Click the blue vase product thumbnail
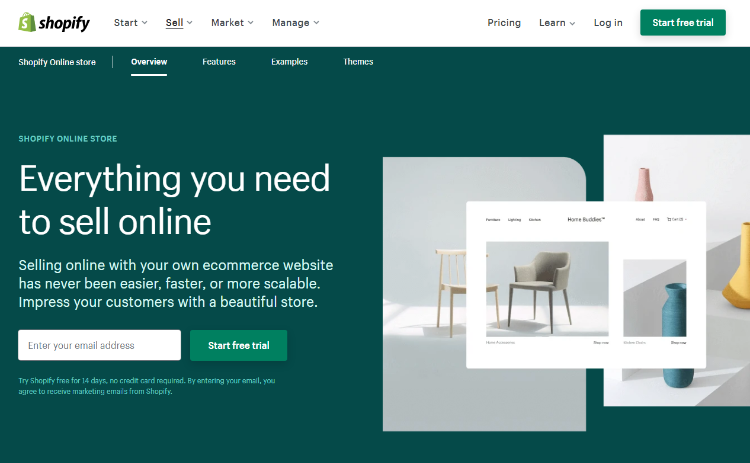This screenshot has height=463, width=750. (654, 298)
